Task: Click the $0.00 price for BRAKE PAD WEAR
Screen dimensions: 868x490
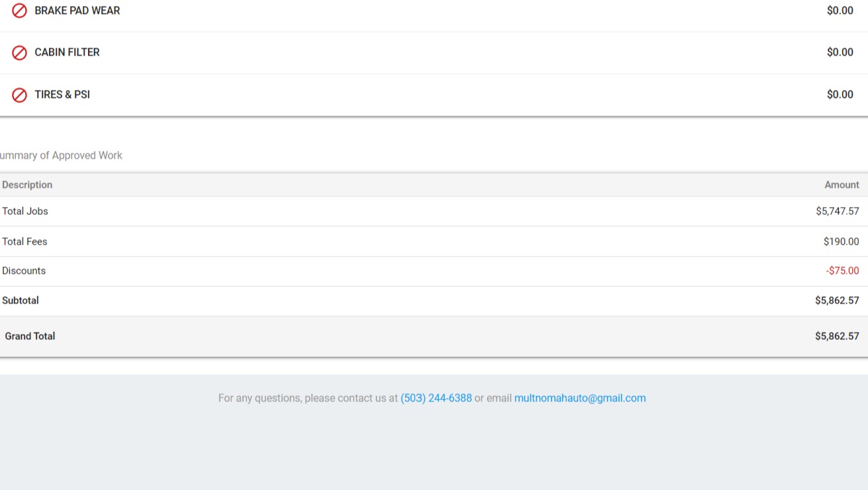Action: click(840, 11)
